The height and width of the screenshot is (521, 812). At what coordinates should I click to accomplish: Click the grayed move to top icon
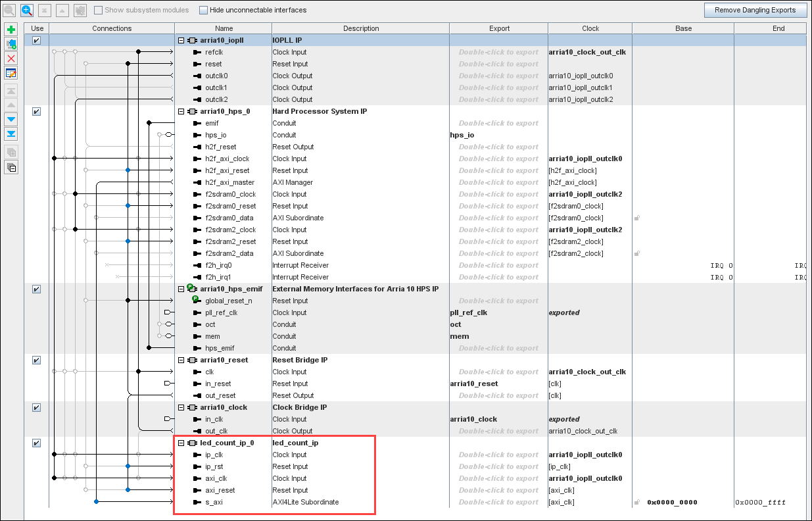(11, 90)
